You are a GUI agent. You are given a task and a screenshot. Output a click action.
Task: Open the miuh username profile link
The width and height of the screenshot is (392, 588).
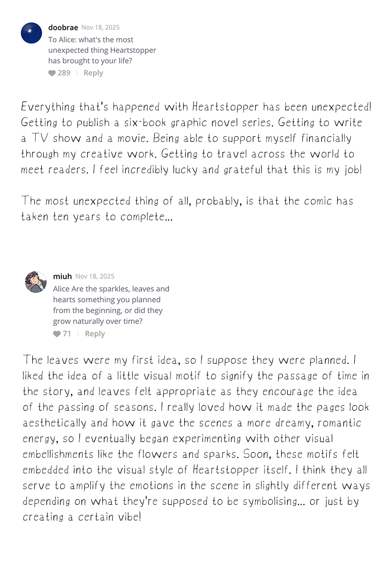pos(62,276)
